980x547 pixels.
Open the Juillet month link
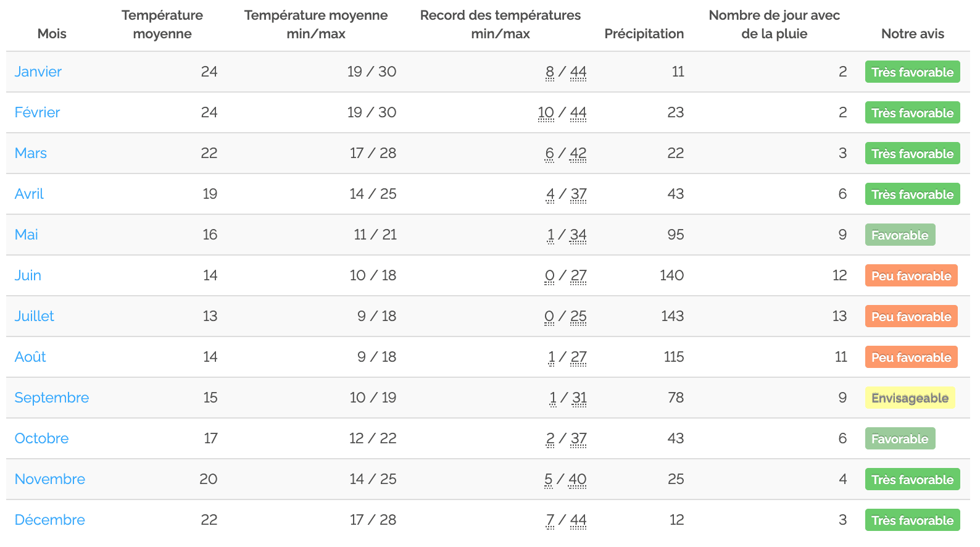coord(35,316)
